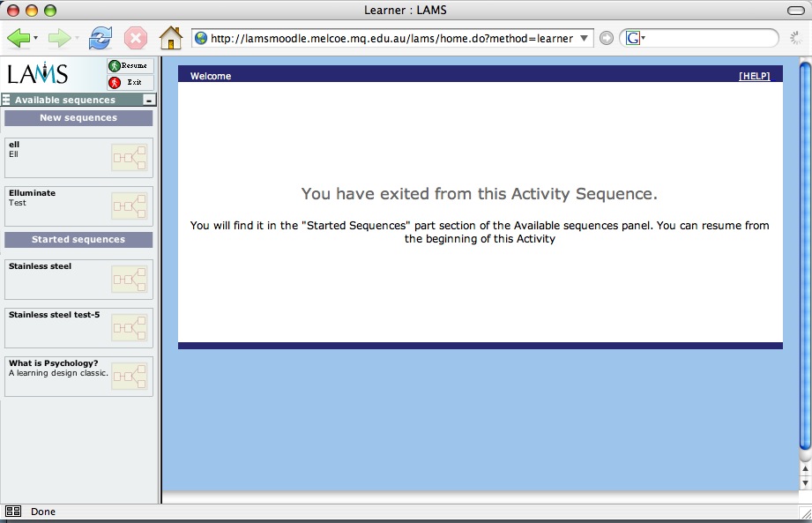Collapse the Available sequences panel
This screenshot has width=812, height=523.
[149, 101]
